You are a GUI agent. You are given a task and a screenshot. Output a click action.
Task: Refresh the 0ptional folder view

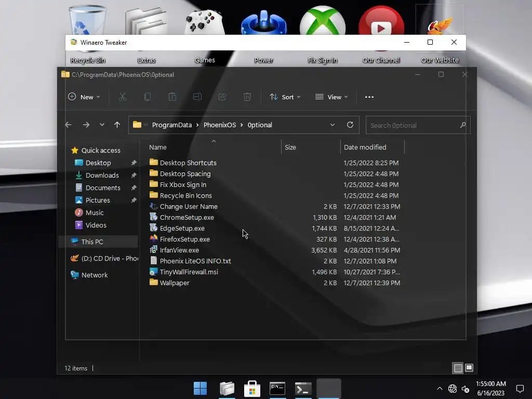pos(350,125)
